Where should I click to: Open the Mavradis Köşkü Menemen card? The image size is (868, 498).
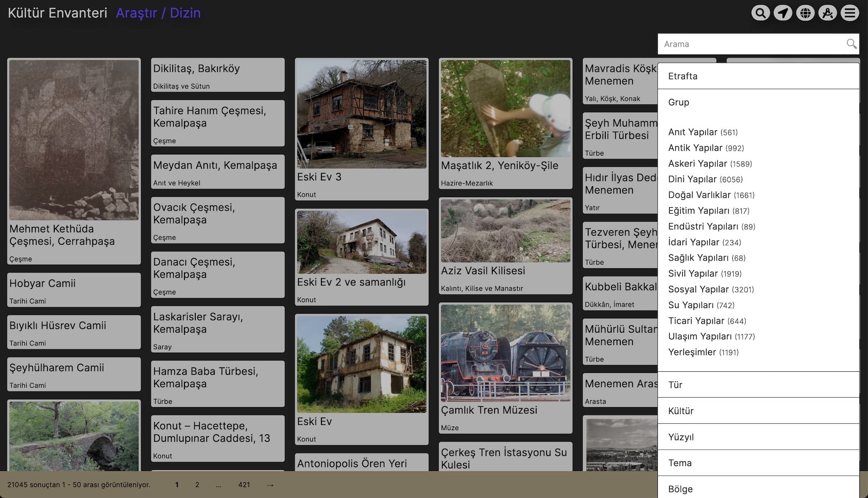[x=620, y=81]
